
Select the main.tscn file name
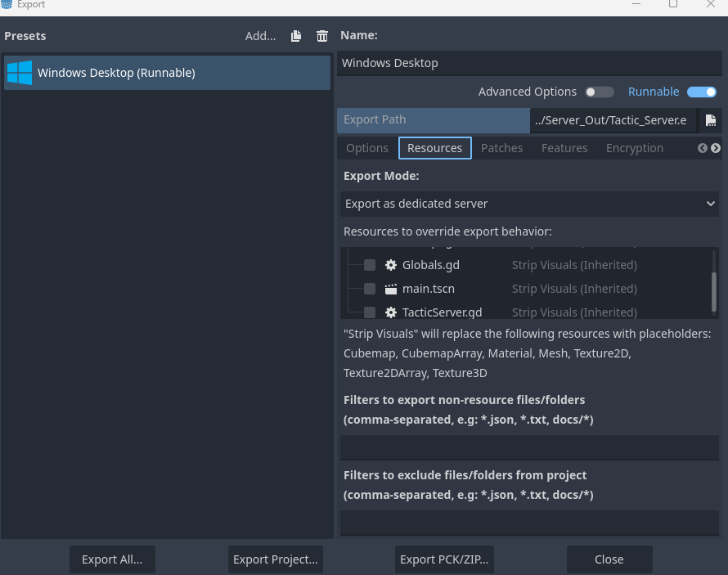[429, 289]
